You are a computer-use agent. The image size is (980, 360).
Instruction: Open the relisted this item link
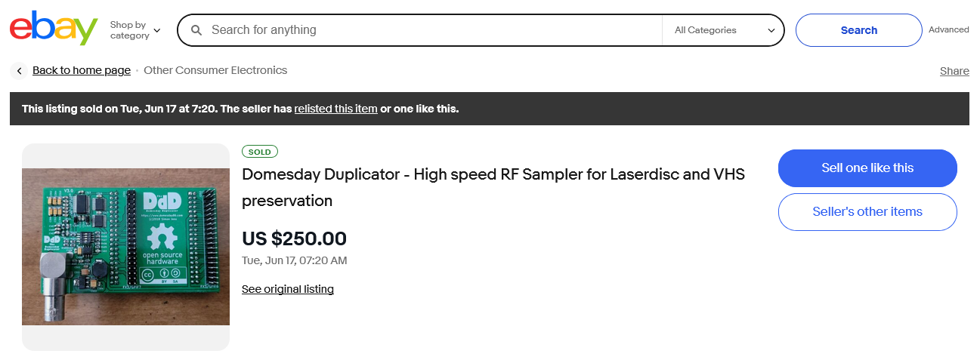click(x=335, y=109)
